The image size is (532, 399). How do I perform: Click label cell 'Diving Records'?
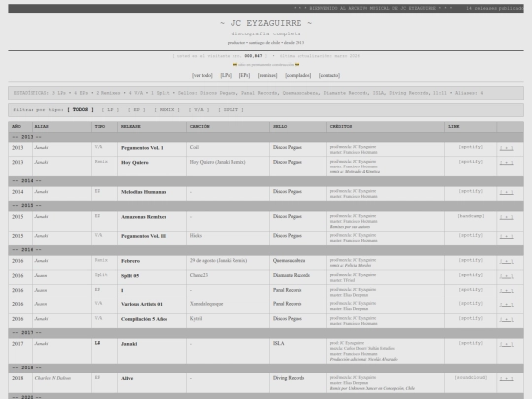289,378
